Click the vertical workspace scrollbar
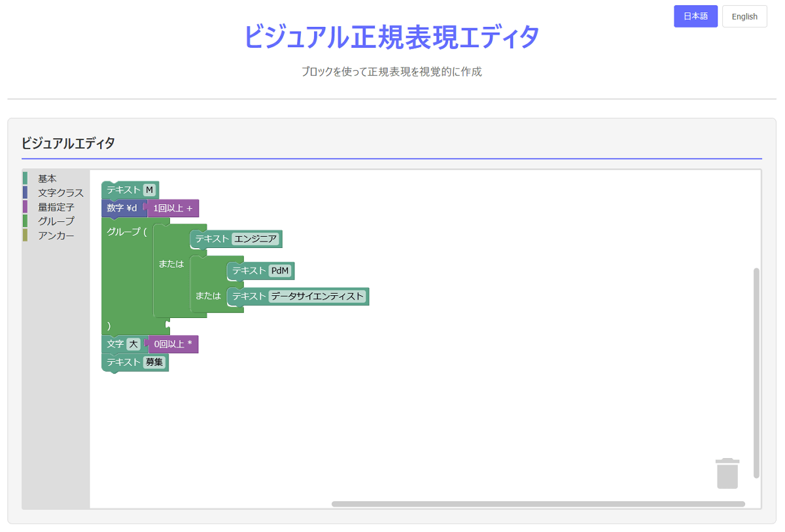Image resolution: width=785 pixels, height=532 pixels. pyautogui.click(x=757, y=372)
